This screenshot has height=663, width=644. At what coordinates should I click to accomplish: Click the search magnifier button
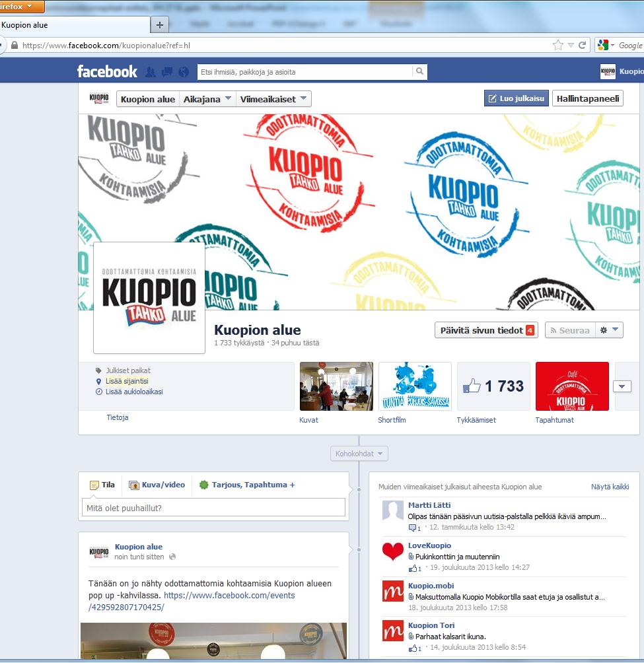(419, 71)
